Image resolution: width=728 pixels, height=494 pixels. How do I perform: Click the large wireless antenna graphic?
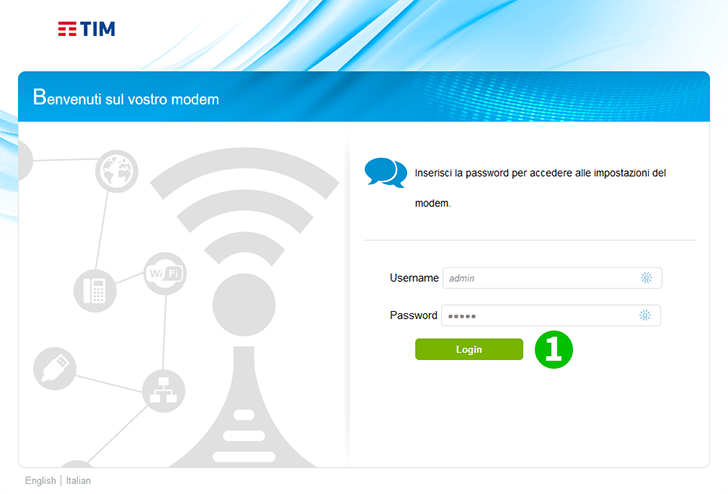pyautogui.click(x=244, y=307)
